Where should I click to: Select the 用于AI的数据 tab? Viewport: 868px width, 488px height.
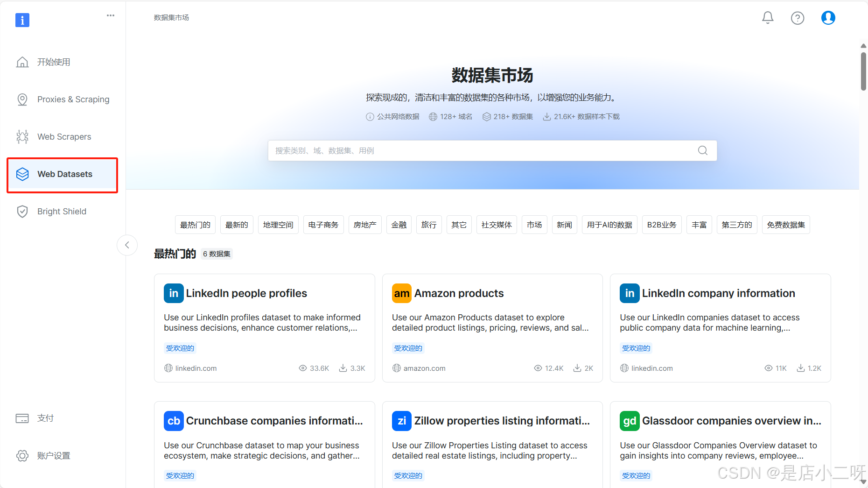point(609,225)
